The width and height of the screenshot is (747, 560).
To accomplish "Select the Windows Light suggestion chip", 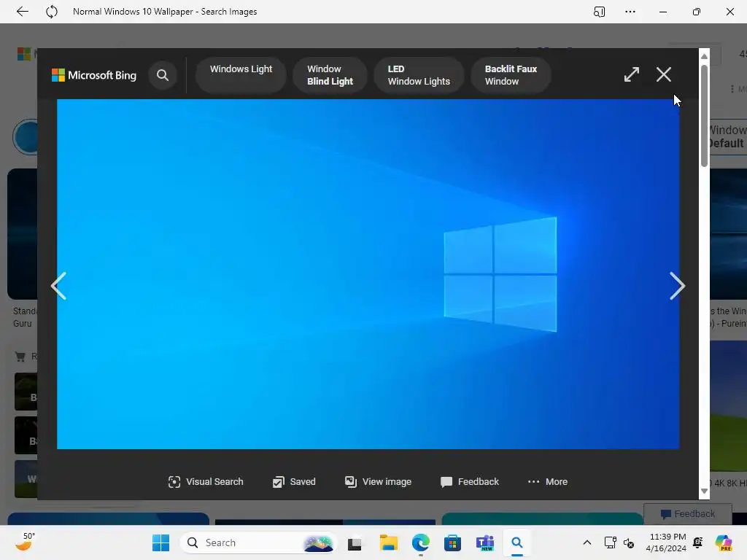I will (x=241, y=75).
